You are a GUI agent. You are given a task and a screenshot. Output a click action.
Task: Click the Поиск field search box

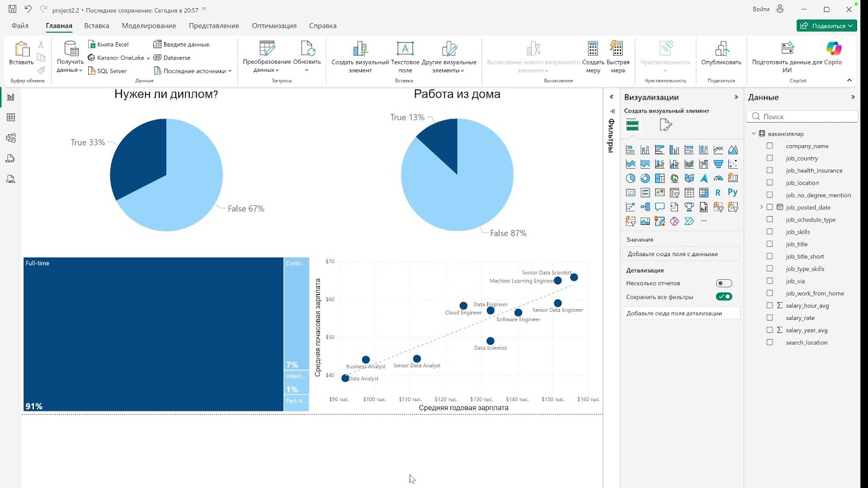[802, 117]
